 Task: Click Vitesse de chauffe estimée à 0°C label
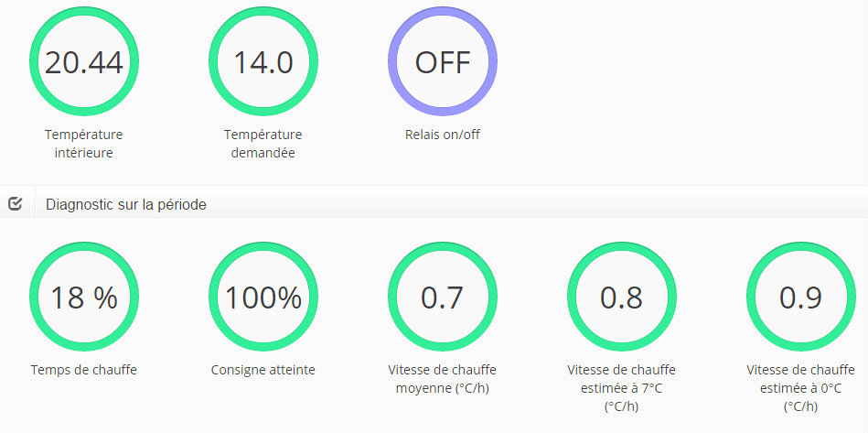point(801,388)
